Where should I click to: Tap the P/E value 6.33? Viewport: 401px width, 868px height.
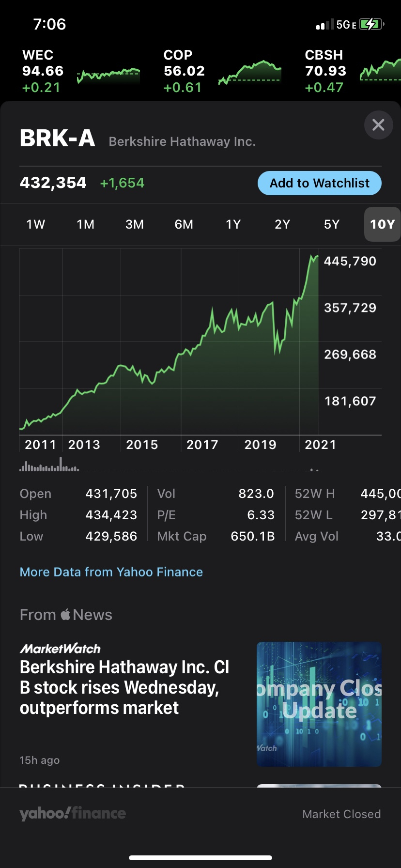click(x=261, y=515)
